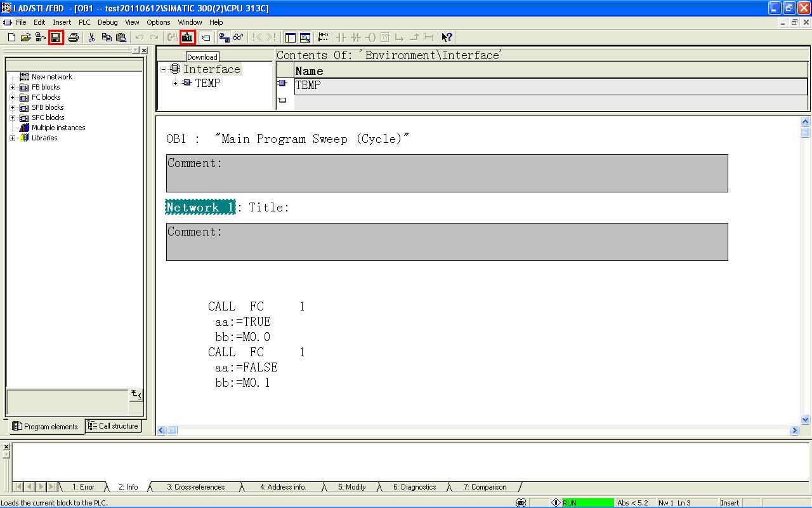812x508 pixels.
Task: Open the PLC menu
Action: [84, 22]
